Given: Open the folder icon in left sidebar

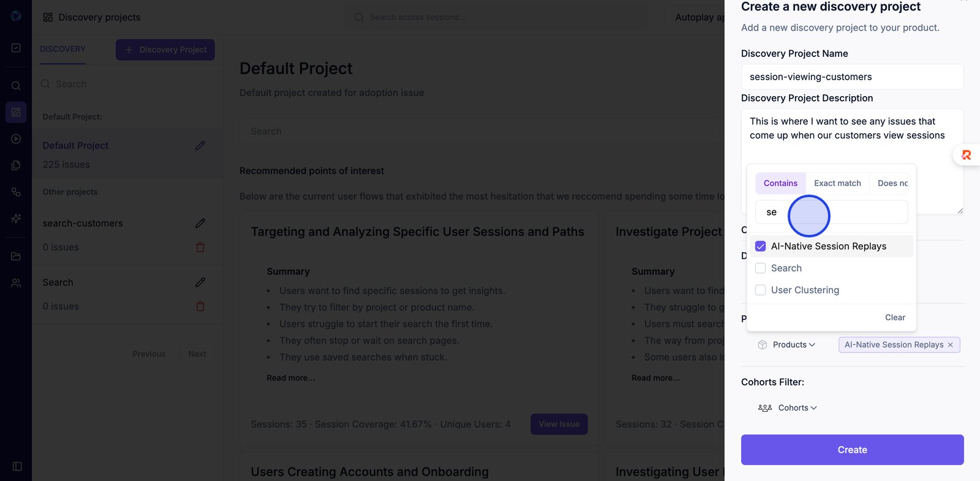Looking at the screenshot, I should (x=16, y=256).
